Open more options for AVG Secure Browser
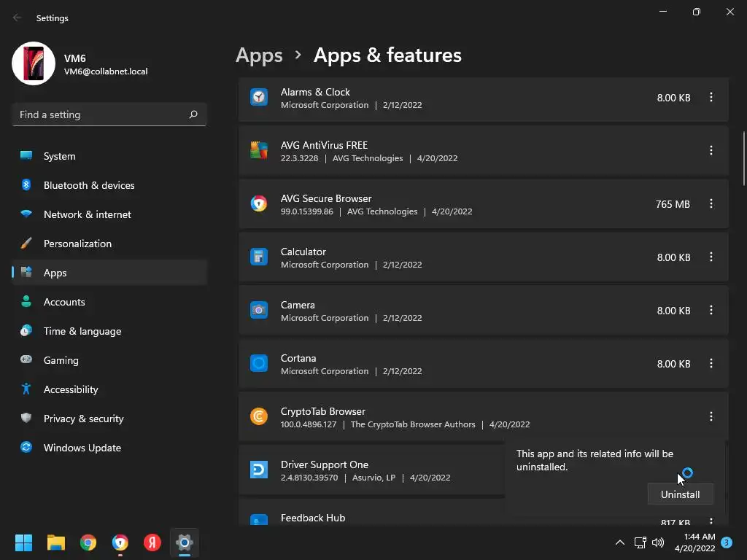The height and width of the screenshot is (560, 747). (711, 204)
